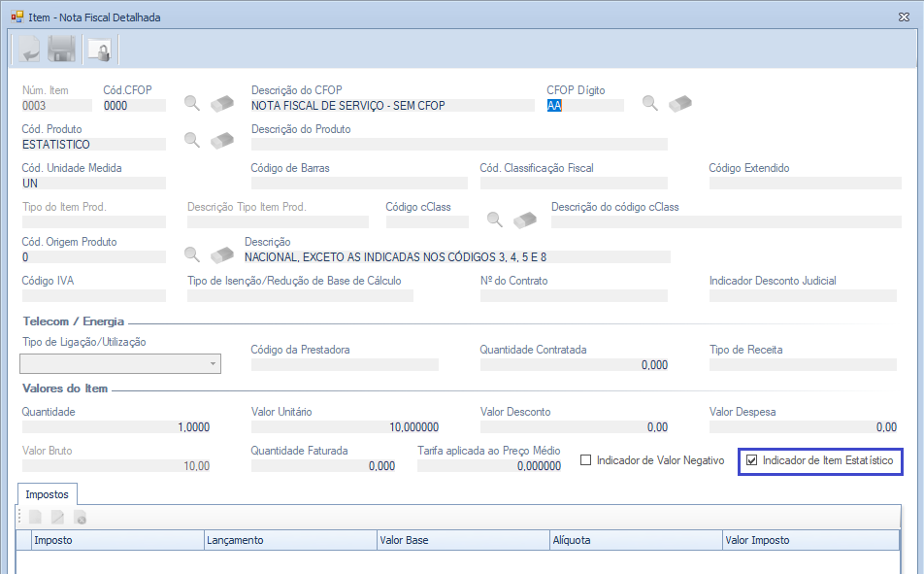This screenshot has width=924, height=574.
Task: Click magnifier beside the CFOP Dígito field
Action: (x=650, y=103)
